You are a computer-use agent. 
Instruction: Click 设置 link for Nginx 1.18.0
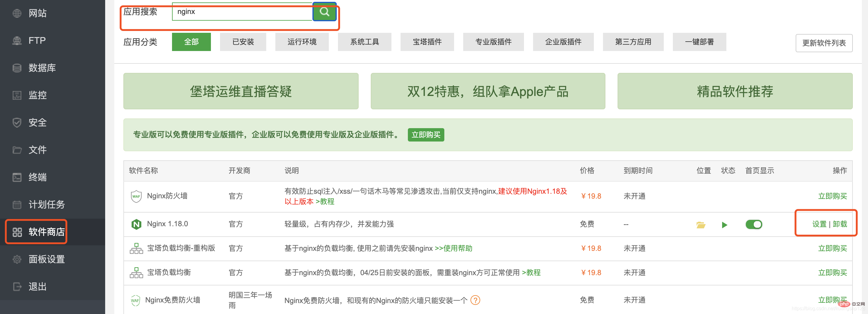[819, 224]
